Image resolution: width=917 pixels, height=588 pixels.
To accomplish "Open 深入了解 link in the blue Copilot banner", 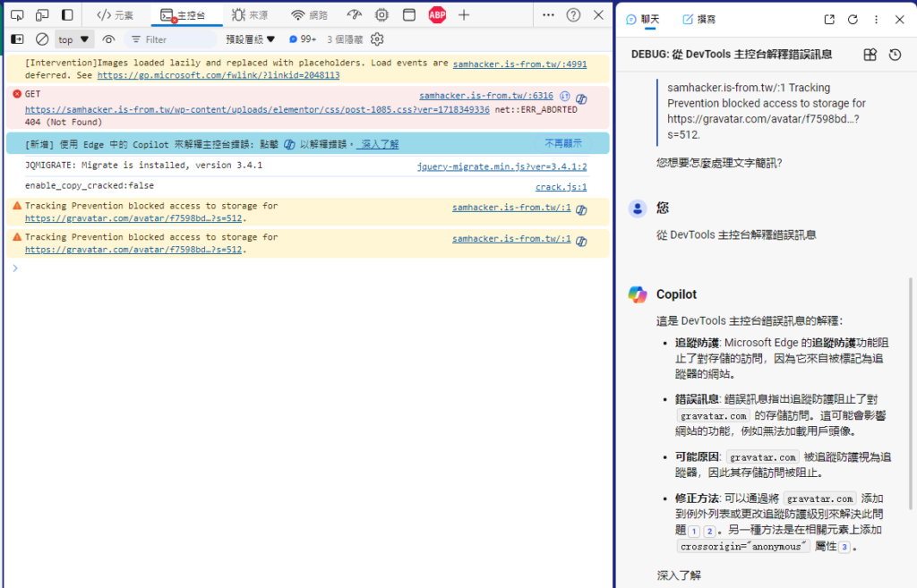I will pos(379,144).
